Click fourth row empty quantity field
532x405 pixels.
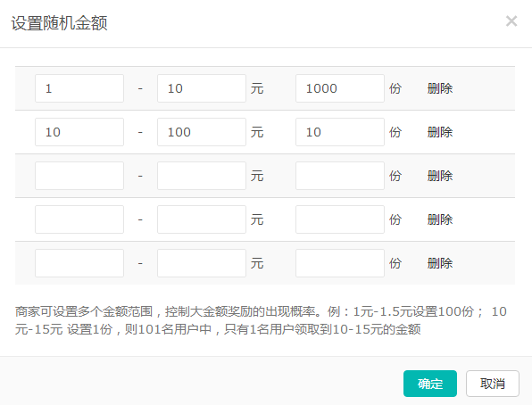coord(340,219)
